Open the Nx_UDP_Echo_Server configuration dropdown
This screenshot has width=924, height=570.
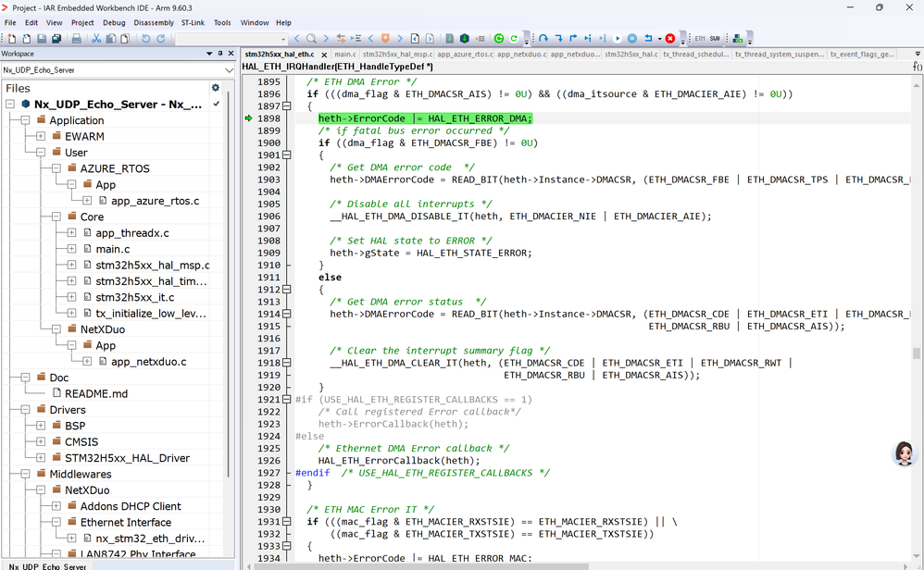pos(229,70)
